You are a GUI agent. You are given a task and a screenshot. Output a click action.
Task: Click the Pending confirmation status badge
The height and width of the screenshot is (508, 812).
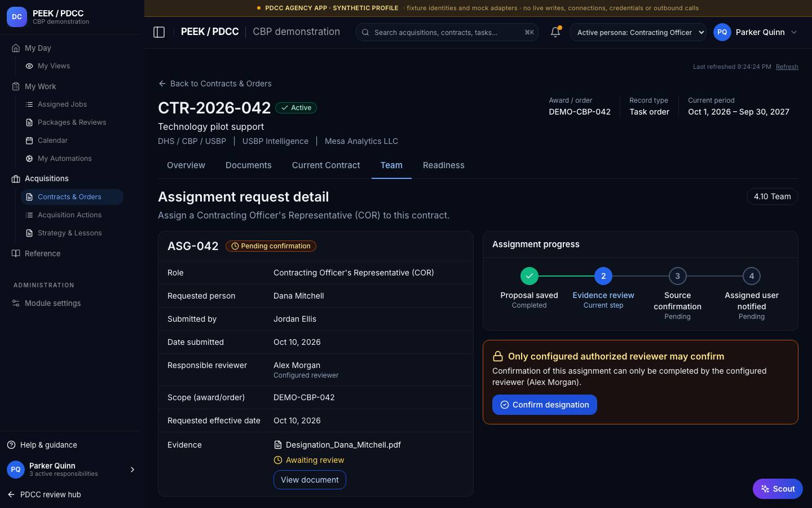point(271,246)
